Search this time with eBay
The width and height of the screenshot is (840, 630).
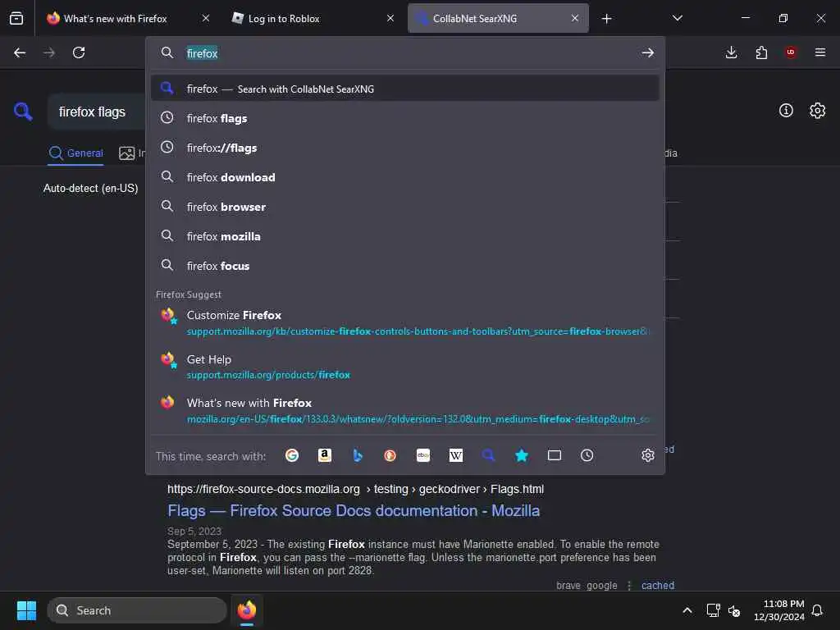(x=423, y=455)
